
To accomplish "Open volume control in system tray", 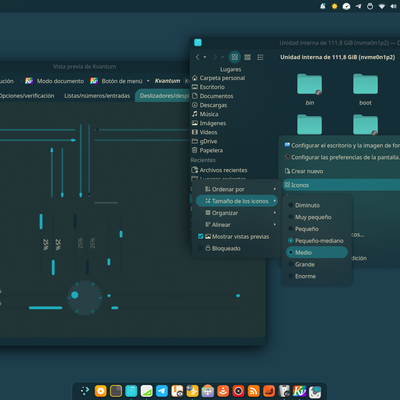I will (x=394, y=6).
